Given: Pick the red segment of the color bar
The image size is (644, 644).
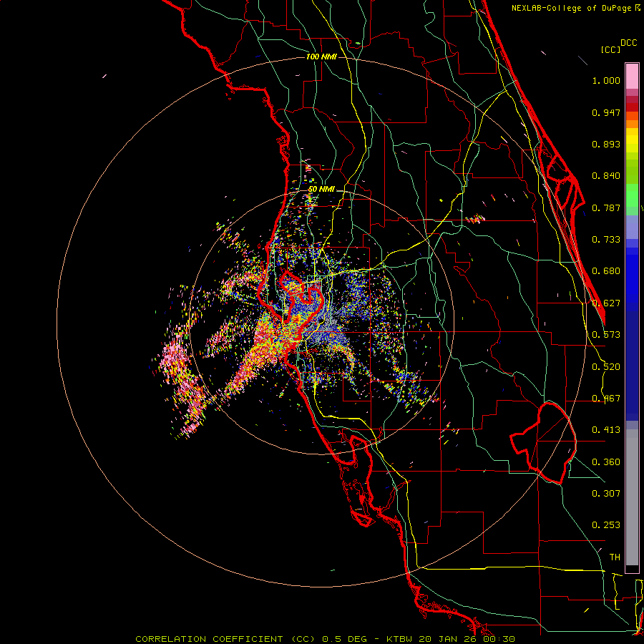Looking at the screenshot, I should (x=632, y=107).
